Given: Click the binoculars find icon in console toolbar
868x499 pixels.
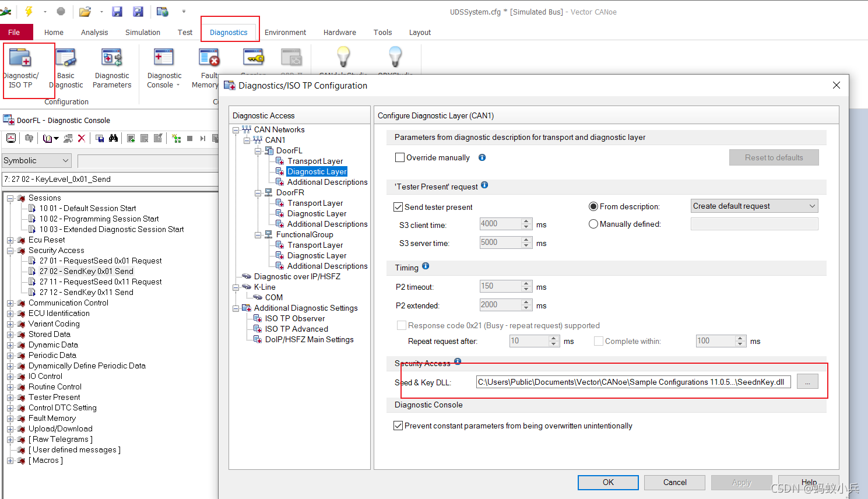Looking at the screenshot, I should coord(114,138).
